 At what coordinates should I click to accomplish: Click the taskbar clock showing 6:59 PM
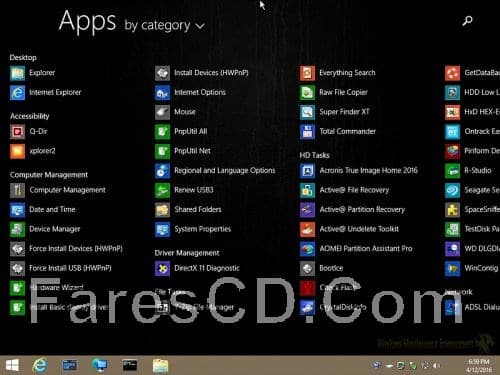479,366
